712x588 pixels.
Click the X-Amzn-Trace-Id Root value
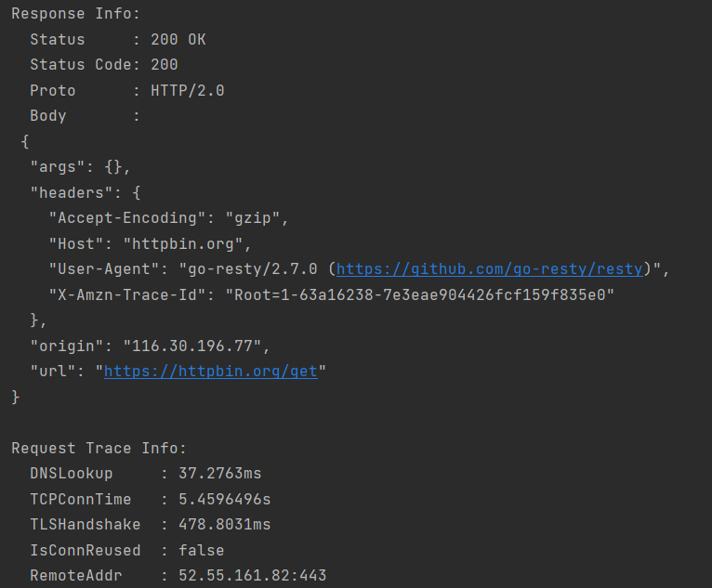[x=434, y=295]
